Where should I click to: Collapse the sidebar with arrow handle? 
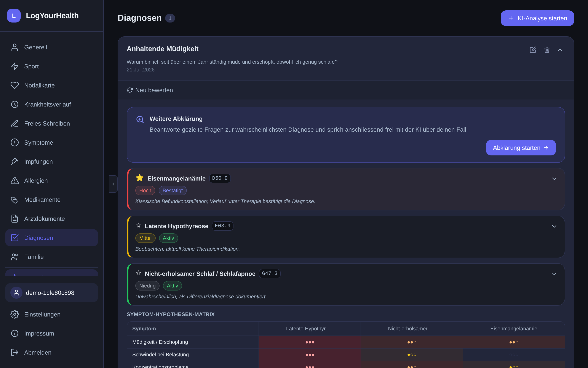point(113,184)
